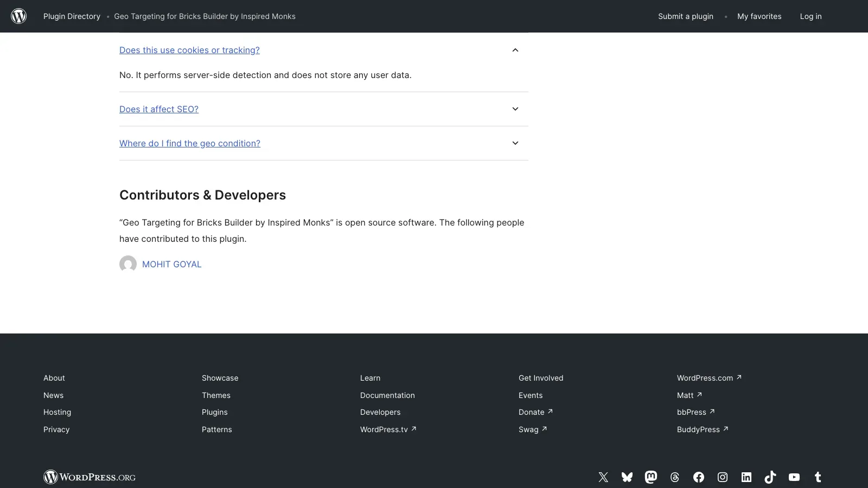
Task: Open the Threads social icon
Action: pyautogui.click(x=675, y=477)
